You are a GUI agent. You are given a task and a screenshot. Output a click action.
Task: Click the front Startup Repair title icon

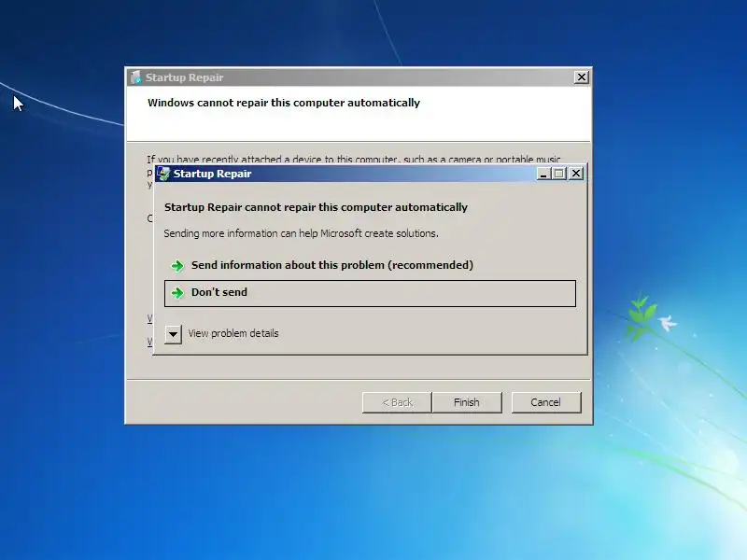click(x=164, y=174)
